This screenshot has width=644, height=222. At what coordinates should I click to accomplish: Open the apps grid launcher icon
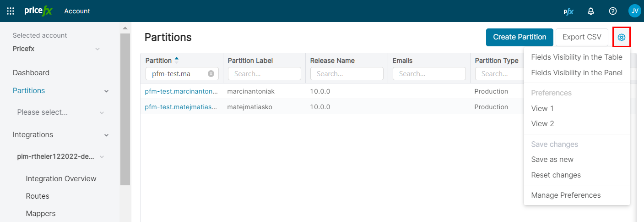(x=11, y=11)
